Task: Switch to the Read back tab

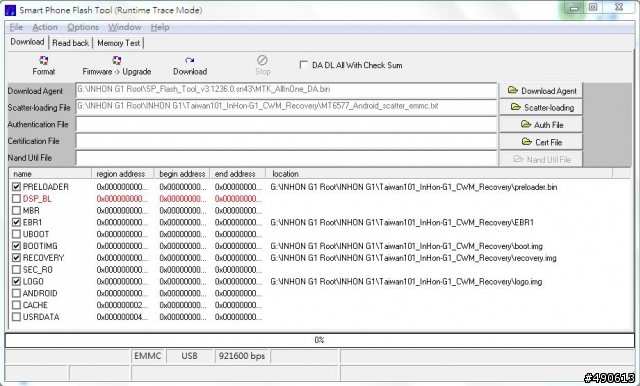Action: (70, 43)
